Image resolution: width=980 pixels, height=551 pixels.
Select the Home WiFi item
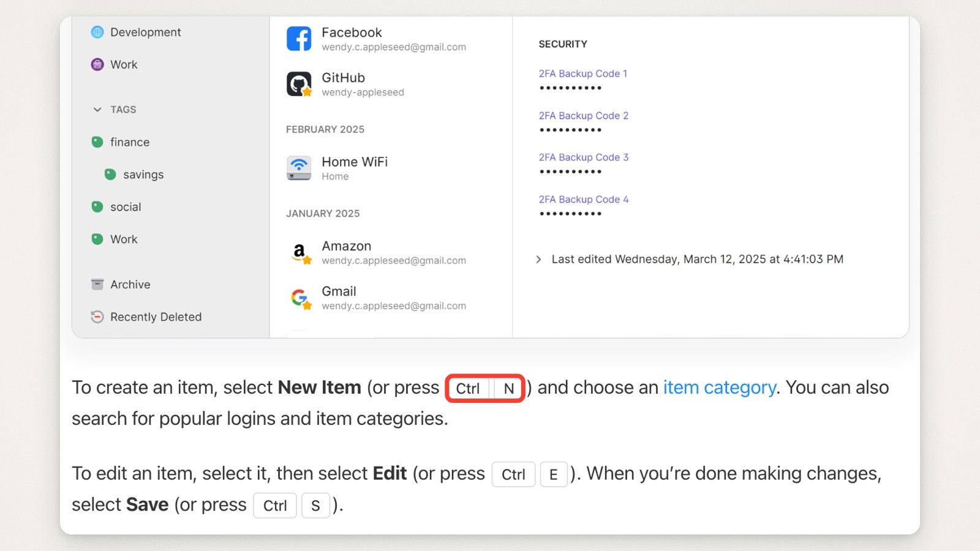(391, 168)
